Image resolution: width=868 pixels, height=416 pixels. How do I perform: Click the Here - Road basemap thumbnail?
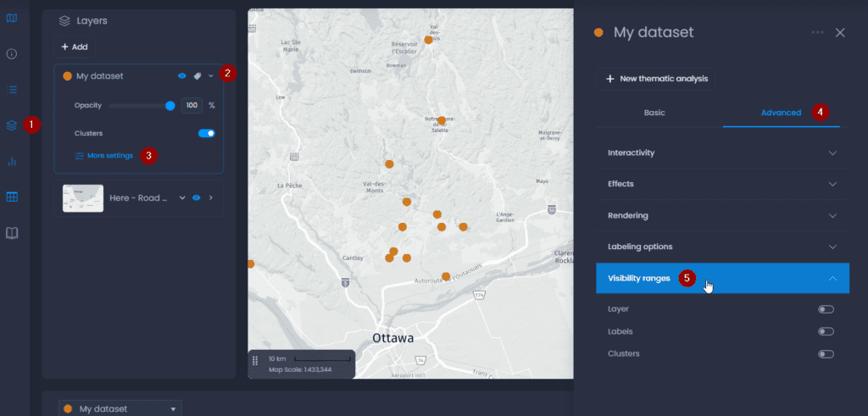tap(83, 198)
